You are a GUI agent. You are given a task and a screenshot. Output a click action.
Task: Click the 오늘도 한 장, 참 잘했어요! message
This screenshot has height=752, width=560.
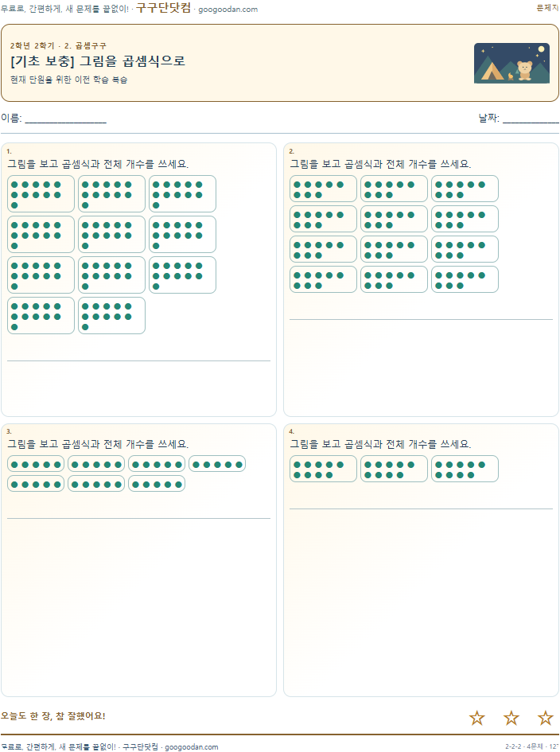[x=52, y=716]
